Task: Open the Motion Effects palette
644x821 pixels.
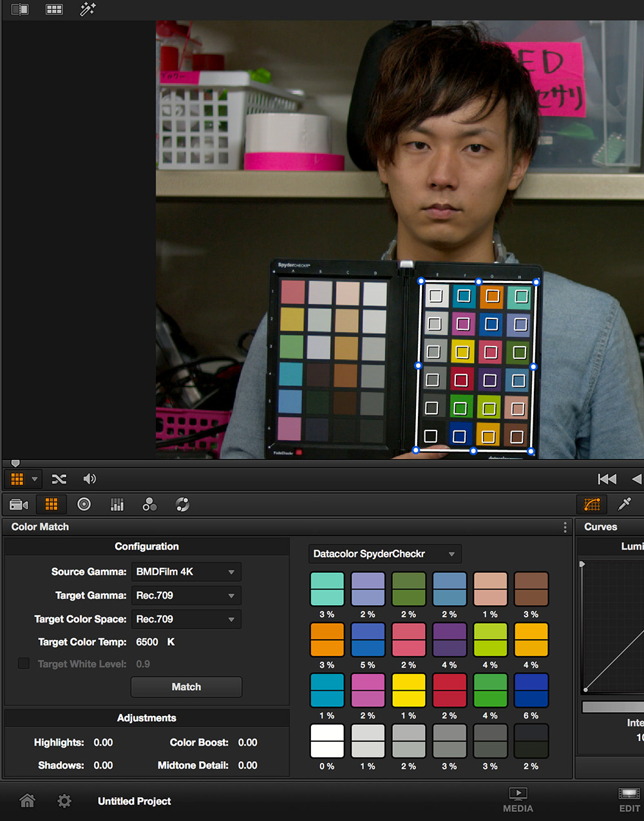Action: [x=182, y=505]
